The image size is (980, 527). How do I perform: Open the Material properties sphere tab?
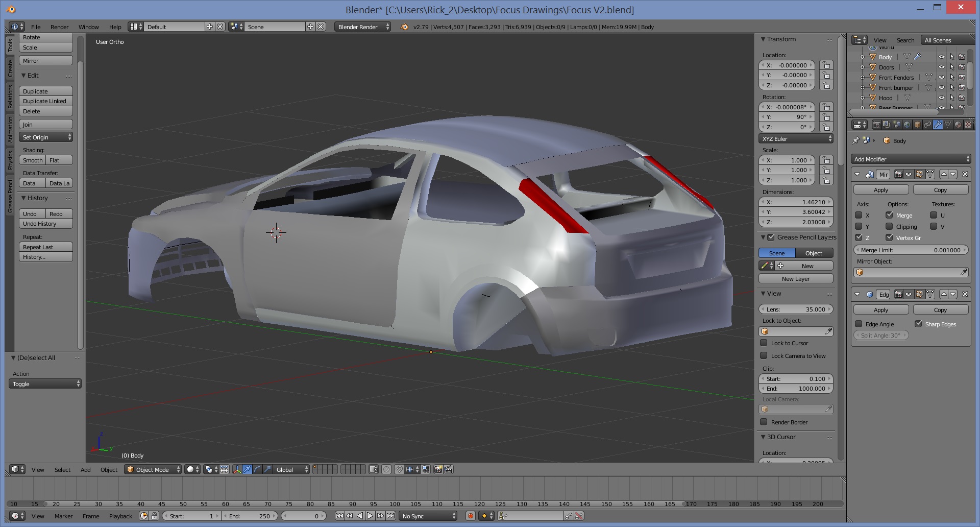click(x=958, y=125)
